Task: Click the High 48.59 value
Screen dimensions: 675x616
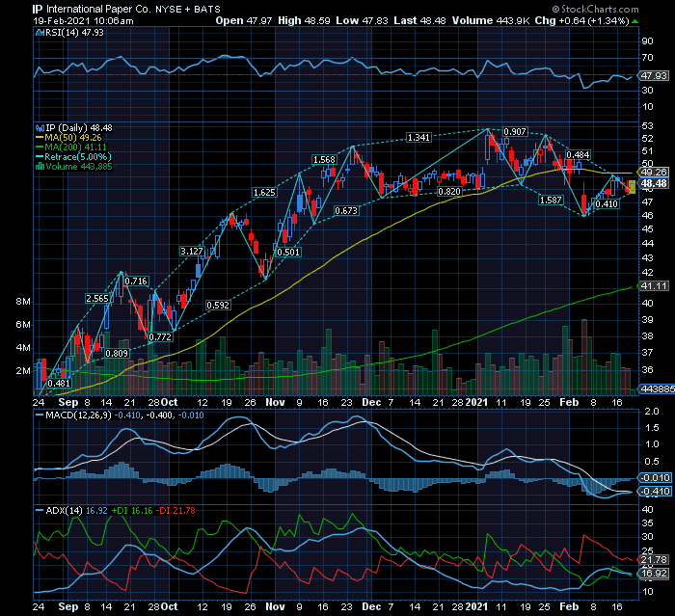Action: (304, 20)
